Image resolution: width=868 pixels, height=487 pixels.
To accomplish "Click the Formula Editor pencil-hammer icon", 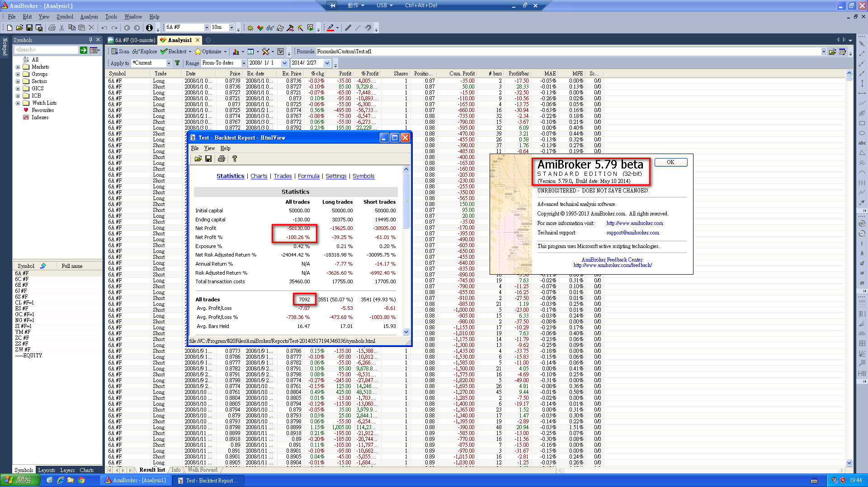I will coord(290,28).
